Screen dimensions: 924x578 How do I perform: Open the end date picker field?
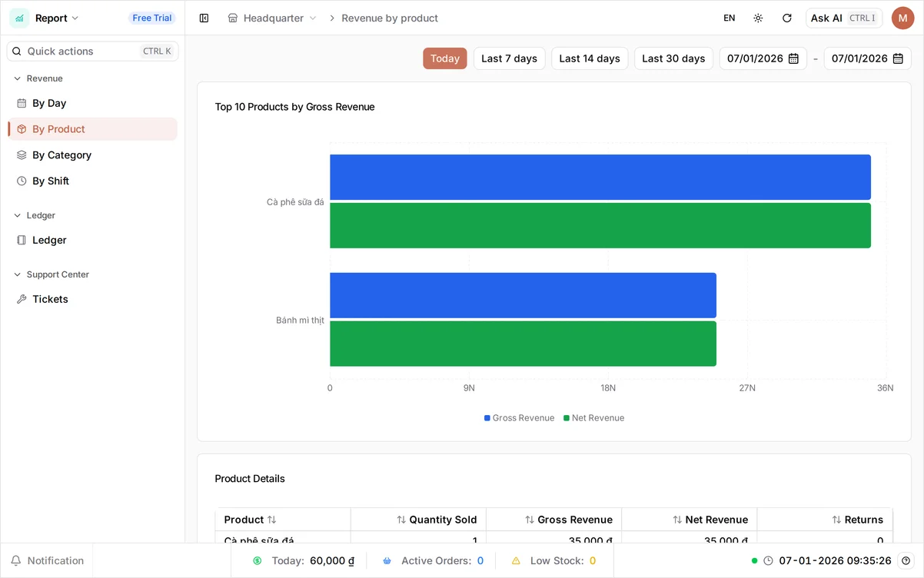click(x=868, y=58)
